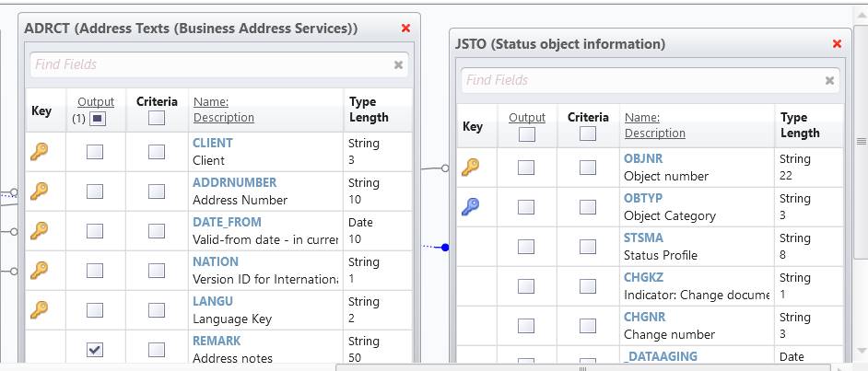Click the key icon beside ADDRNUMBER
This screenshot has height=371, width=868.
click(x=39, y=191)
